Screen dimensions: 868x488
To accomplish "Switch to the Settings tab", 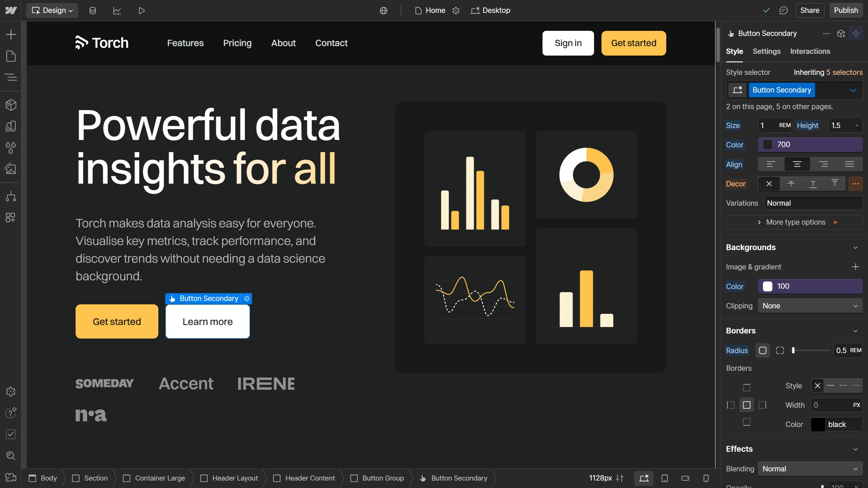I will [766, 51].
